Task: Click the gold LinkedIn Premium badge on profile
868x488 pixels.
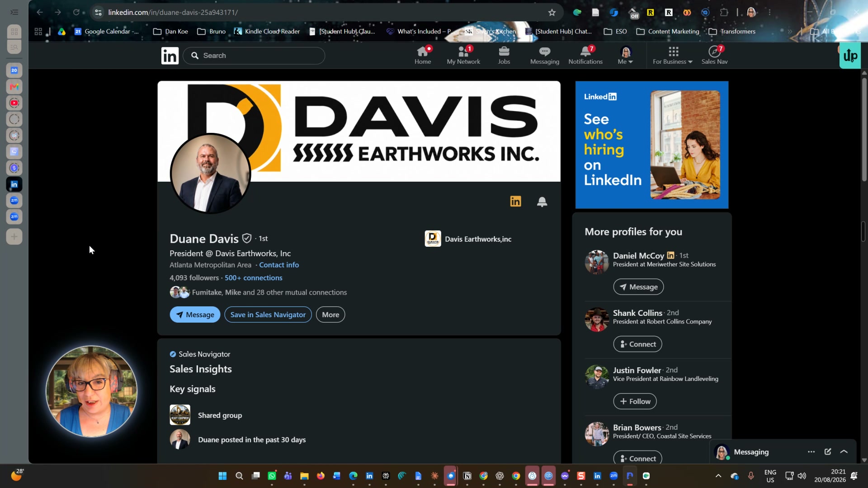Action: [x=516, y=202]
